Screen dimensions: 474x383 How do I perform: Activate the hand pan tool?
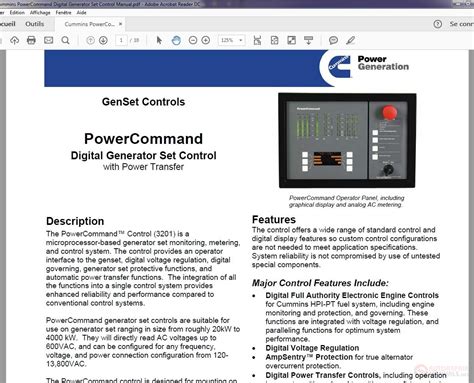(176, 40)
